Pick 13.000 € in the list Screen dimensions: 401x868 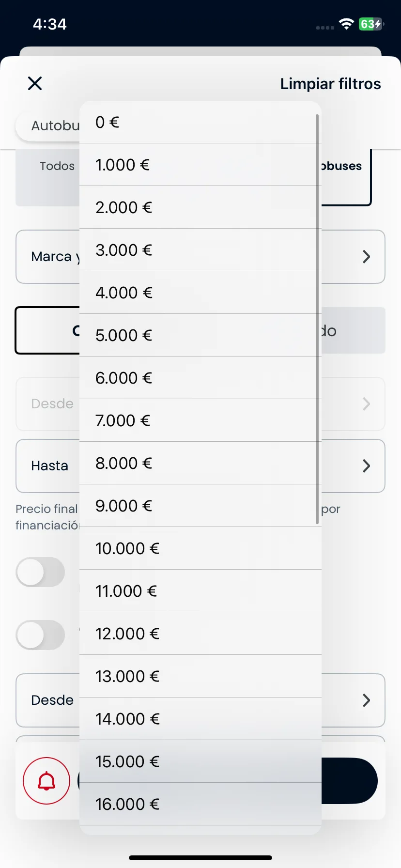[200, 676]
